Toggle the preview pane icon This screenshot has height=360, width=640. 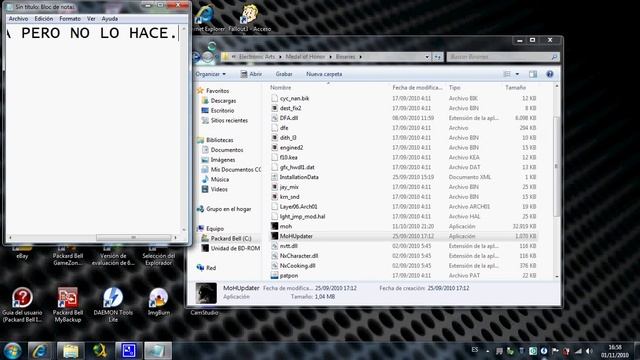click(533, 74)
